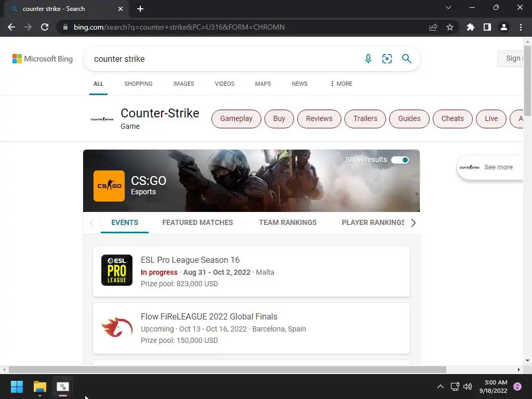Open the Chrome profile icon
The image size is (532, 399).
coord(504,27)
